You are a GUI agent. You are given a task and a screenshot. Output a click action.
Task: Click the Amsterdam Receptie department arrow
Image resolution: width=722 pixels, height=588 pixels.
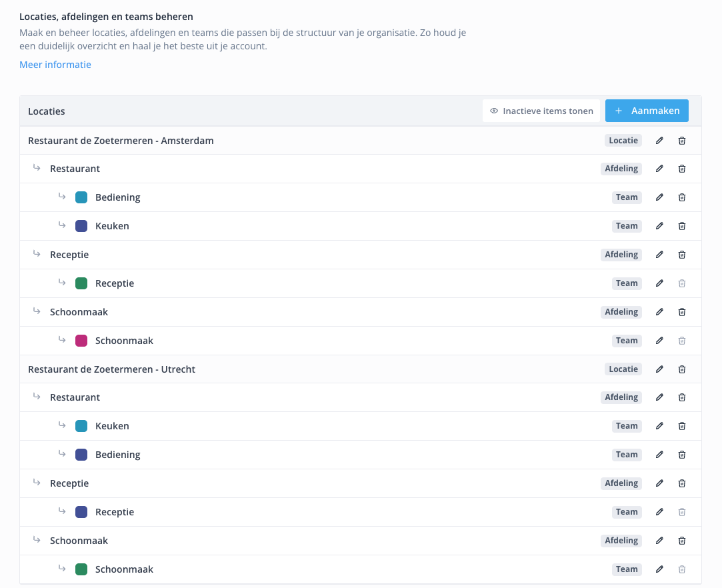point(37,254)
